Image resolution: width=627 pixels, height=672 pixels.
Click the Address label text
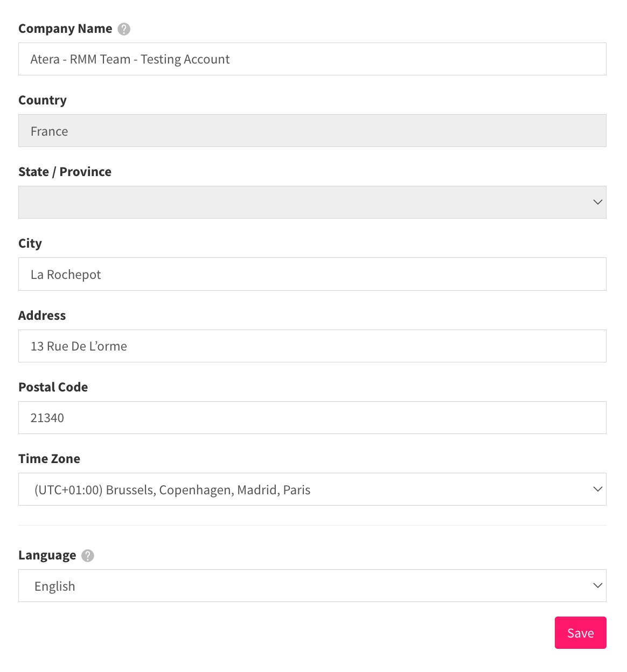click(42, 316)
